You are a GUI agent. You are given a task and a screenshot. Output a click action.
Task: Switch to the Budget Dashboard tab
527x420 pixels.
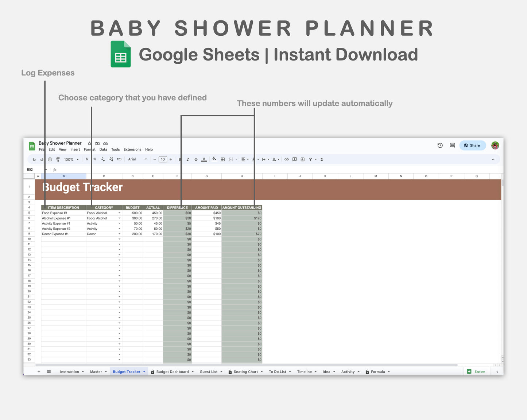pos(172,372)
